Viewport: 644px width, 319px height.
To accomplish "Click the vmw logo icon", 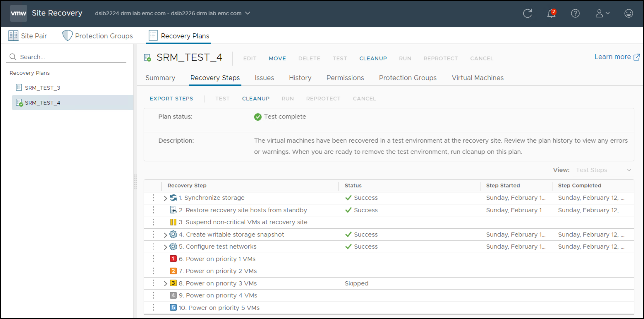I will pyautogui.click(x=18, y=13).
